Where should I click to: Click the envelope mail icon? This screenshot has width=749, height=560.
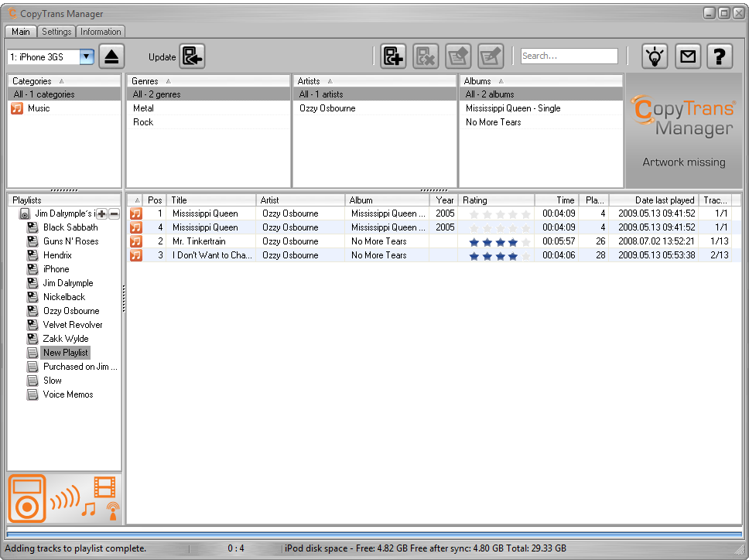pyautogui.click(x=687, y=56)
